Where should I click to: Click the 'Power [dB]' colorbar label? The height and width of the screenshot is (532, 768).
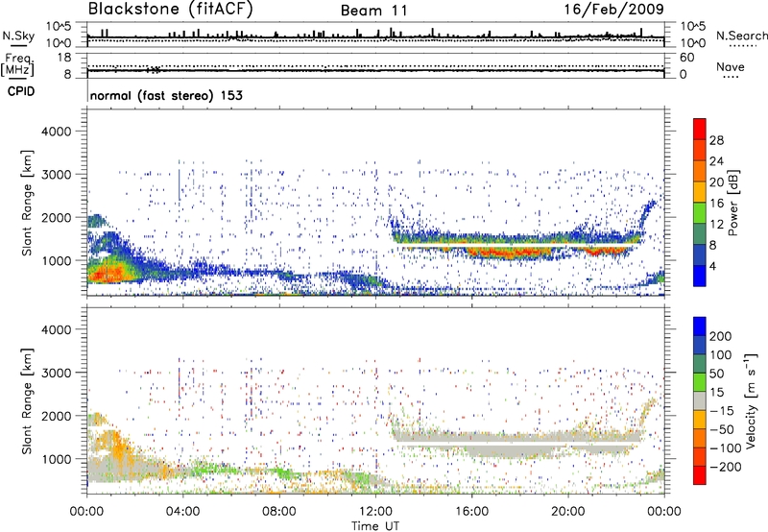click(x=732, y=203)
